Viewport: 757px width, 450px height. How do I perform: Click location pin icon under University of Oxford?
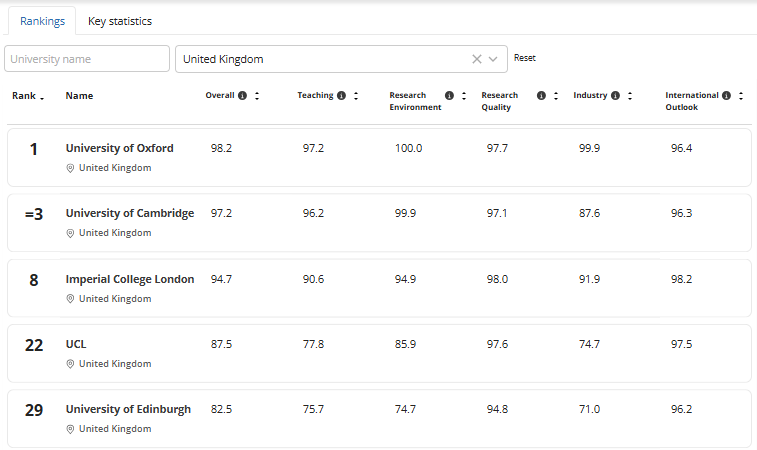[x=70, y=168]
